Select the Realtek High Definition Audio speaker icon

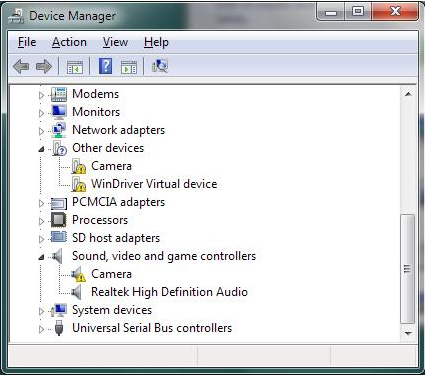76,292
